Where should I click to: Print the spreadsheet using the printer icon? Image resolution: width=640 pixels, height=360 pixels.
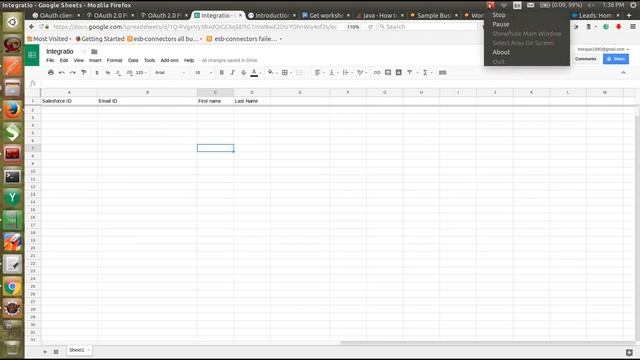tap(51, 72)
